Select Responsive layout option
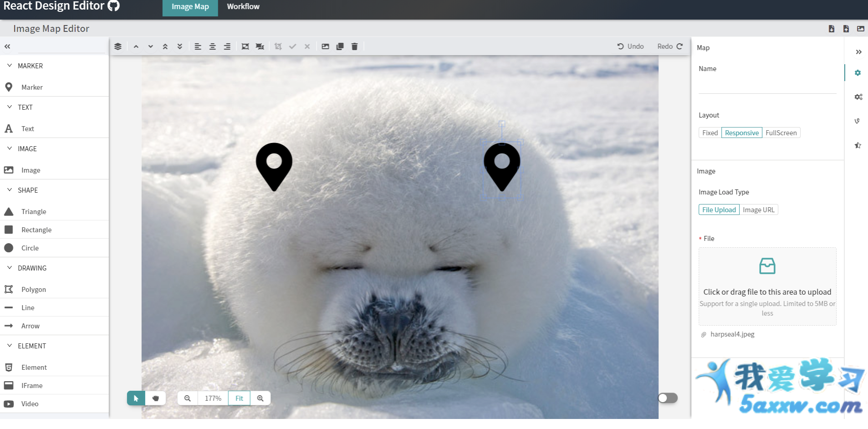 click(x=742, y=133)
